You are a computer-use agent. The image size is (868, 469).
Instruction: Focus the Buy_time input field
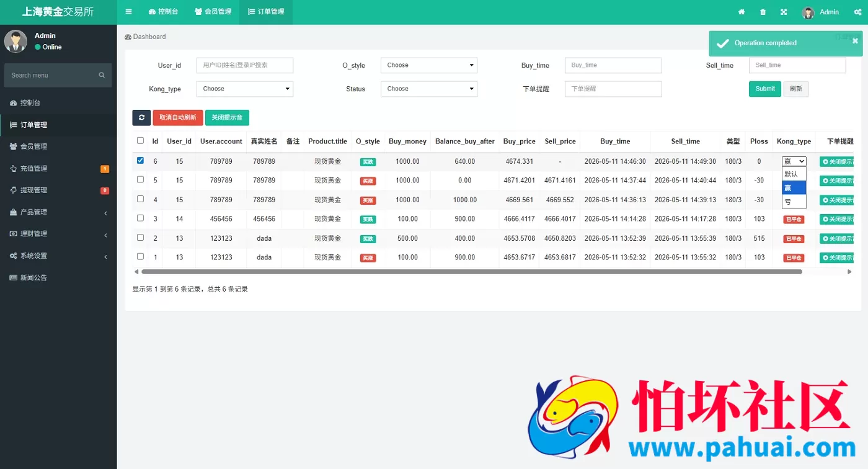pos(613,65)
